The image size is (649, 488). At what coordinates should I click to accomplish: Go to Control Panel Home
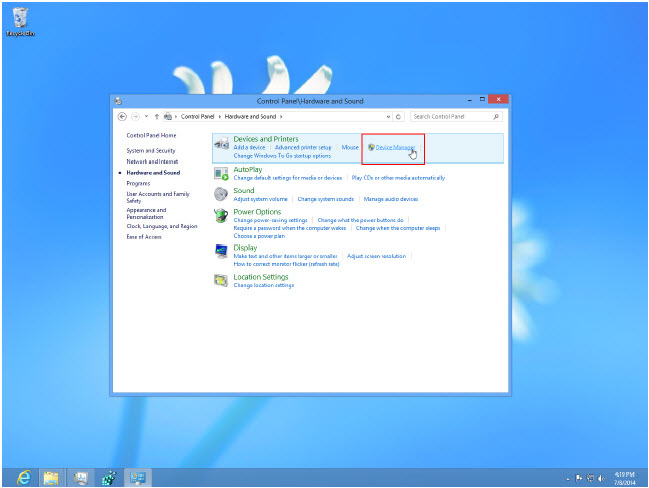pyautogui.click(x=151, y=135)
